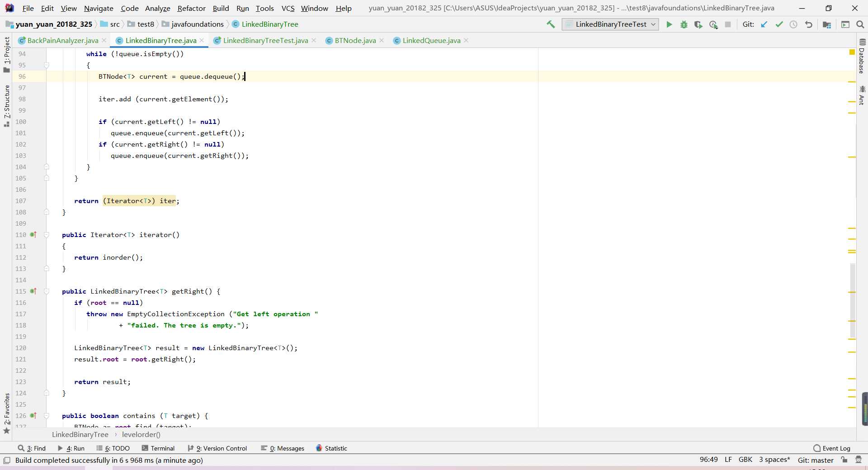Viewport: 868px width, 470px height.
Task: Open the 1: Project tool window
Action: (x=7, y=54)
